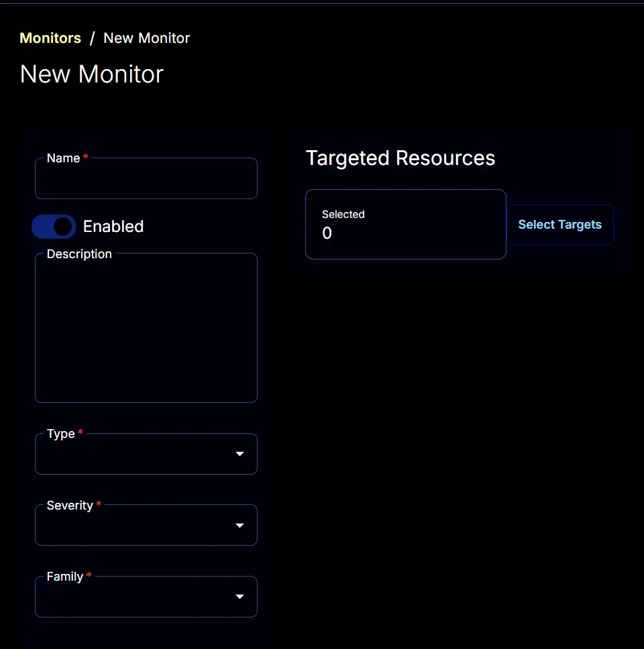Click the Type dropdown arrow icon
This screenshot has width=644, height=649.
click(x=239, y=454)
